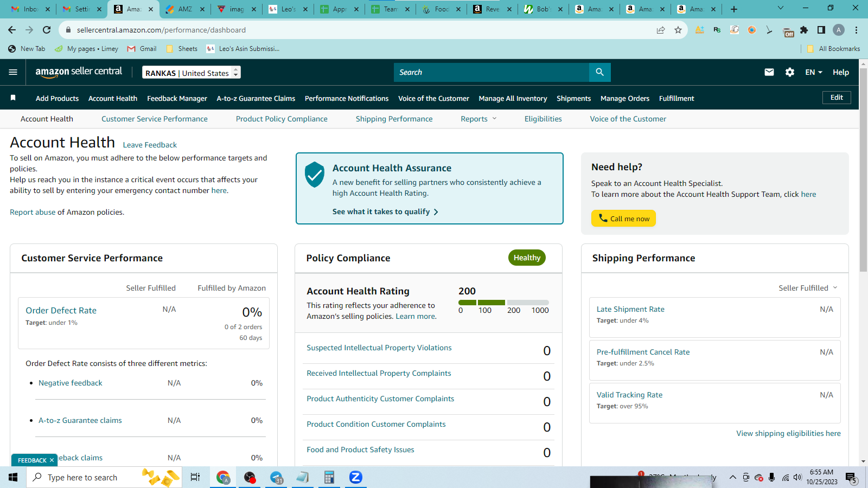Click the Seller Central search field
The height and width of the screenshot is (488, 868).
[492, 72]
